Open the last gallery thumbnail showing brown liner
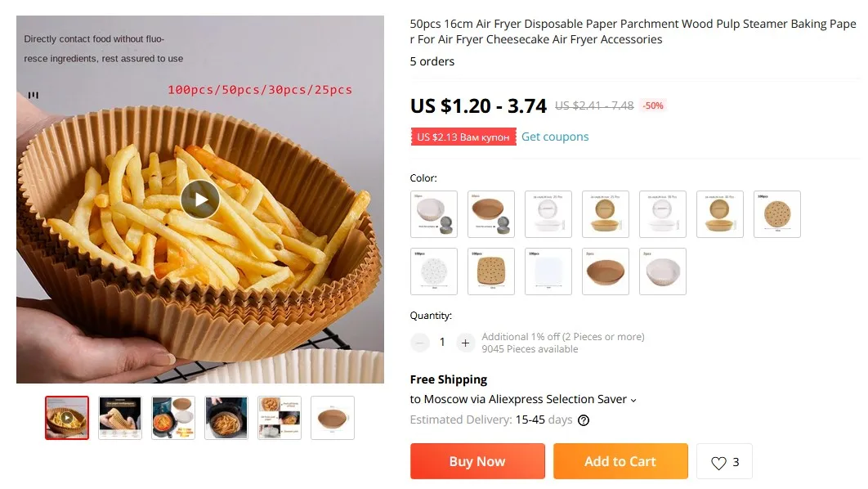This screenshot has height=489, width=868. coord(333,418)
